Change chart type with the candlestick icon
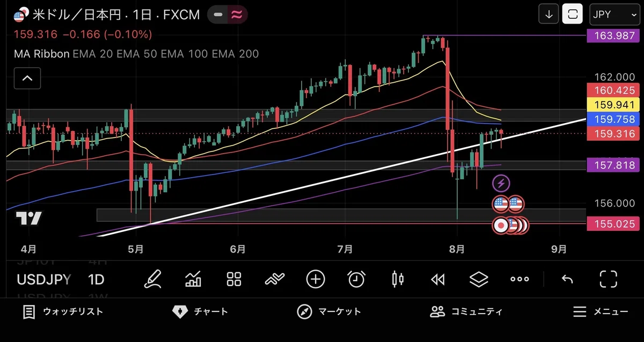 (398, 279)
